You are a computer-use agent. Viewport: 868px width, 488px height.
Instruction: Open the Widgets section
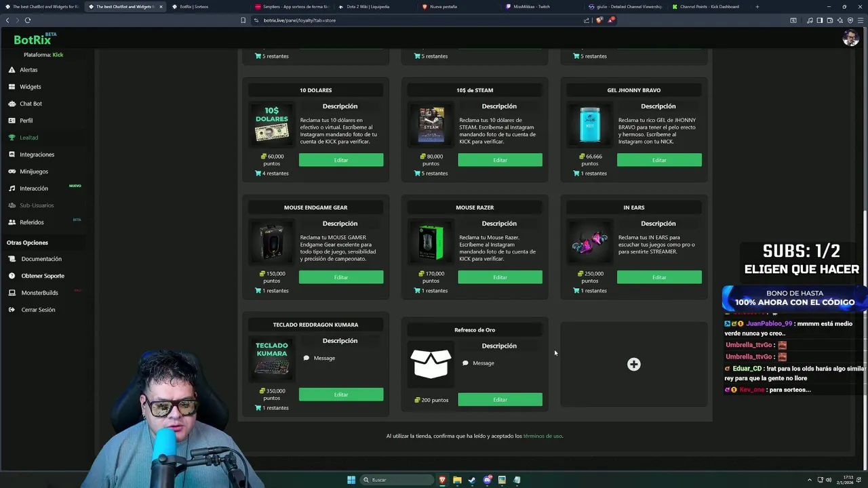pyautogui.click(x=30, y=87)
